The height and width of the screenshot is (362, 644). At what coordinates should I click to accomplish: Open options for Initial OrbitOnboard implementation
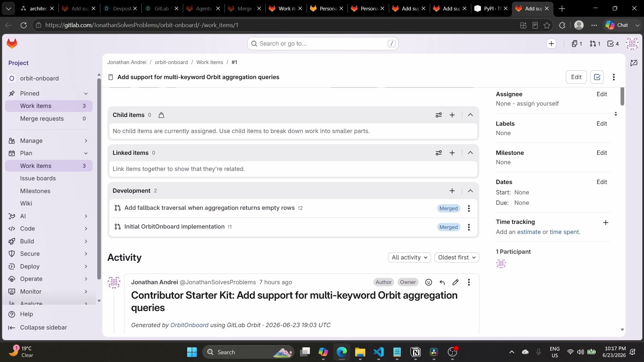click(469, 227)
